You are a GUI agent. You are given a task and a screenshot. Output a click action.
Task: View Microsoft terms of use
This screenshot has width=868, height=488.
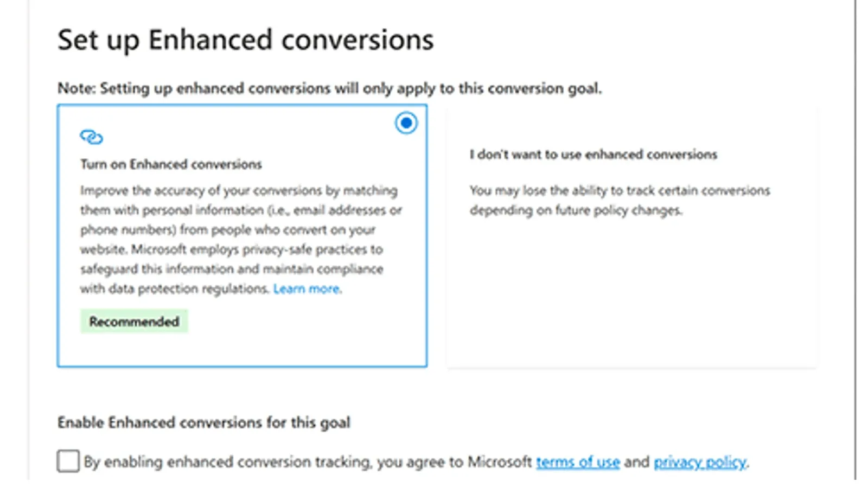pos(578,461)
